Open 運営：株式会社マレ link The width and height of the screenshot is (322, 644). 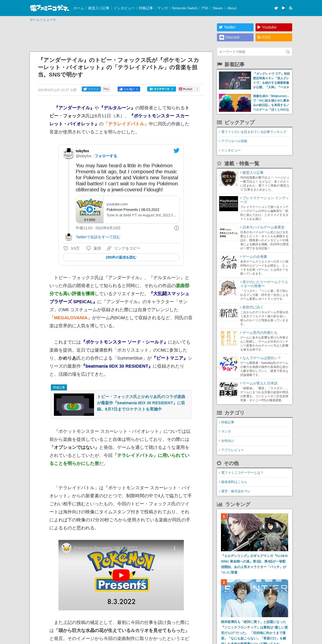[x=236, y=491]
